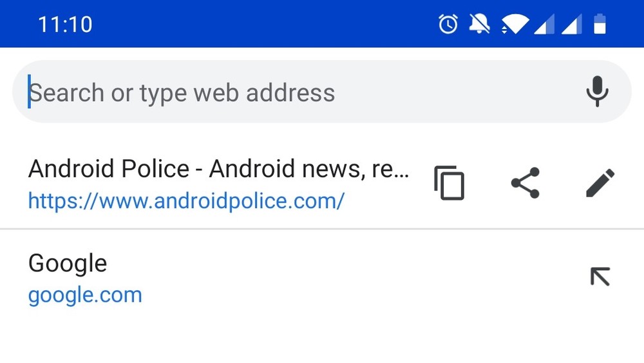The height and width of the screenshot is (363, 644).
Task: Tap the battery status icon
Action: coord(600,24)
